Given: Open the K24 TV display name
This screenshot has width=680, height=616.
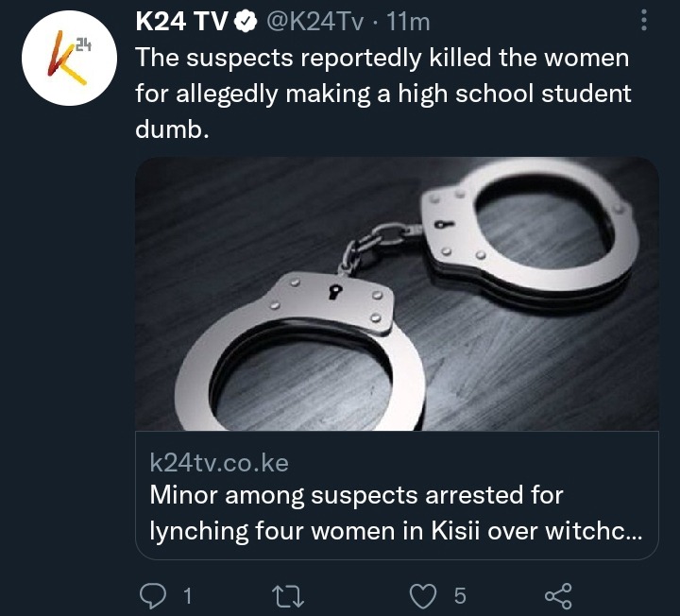Looking at the screenshot, I should coord(181,22).
